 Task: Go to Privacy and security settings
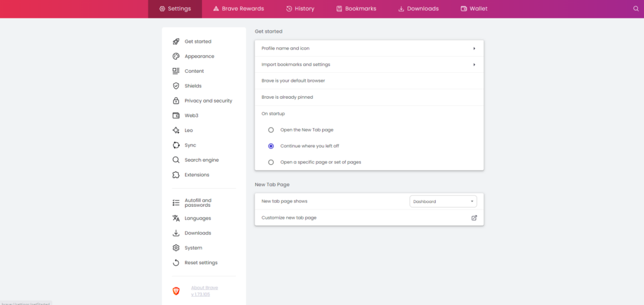208,101
